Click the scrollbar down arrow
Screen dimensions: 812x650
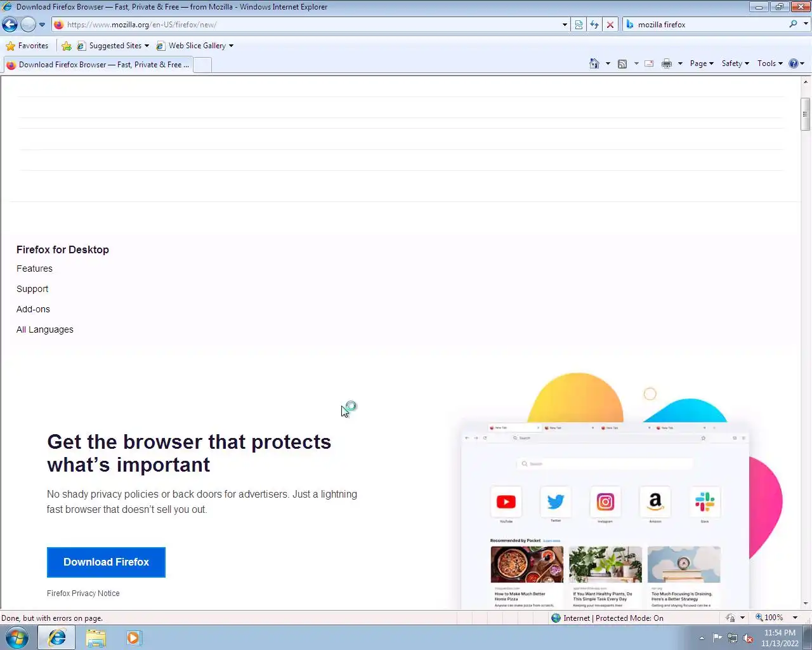pos(806,604)
